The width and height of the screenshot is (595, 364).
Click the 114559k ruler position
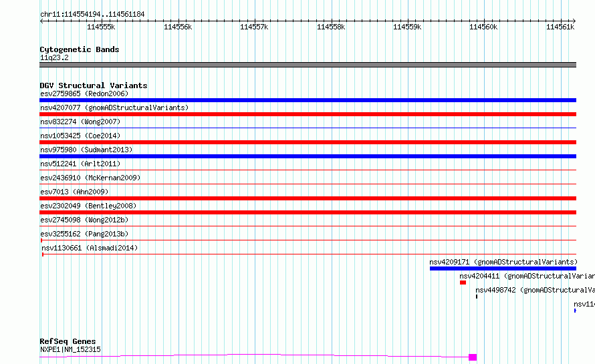407,27
